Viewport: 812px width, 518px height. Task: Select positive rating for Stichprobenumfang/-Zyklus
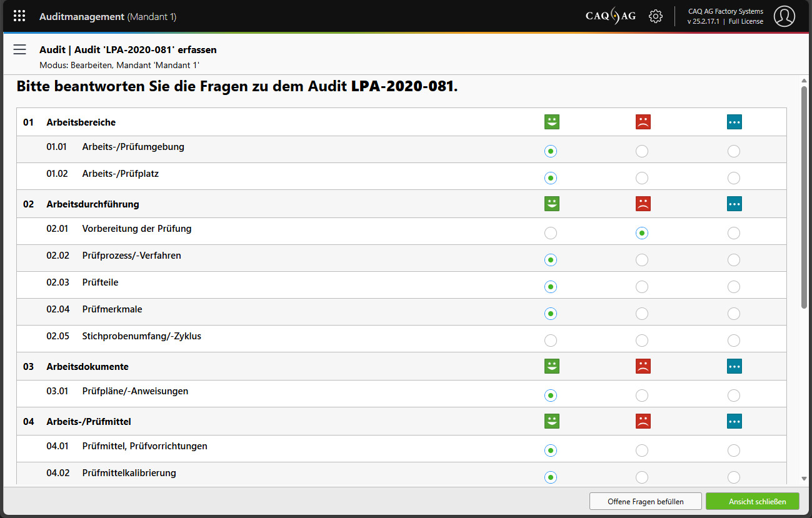tap(551, 341)
